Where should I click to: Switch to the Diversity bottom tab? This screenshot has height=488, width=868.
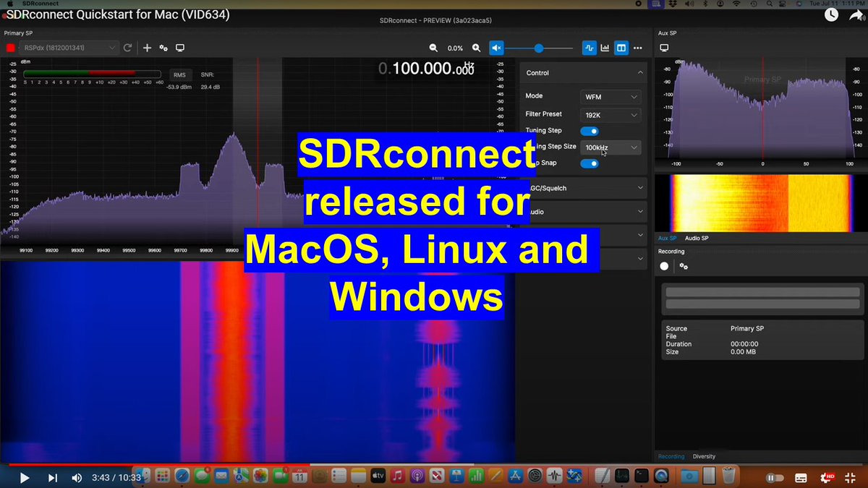[704, 456]
